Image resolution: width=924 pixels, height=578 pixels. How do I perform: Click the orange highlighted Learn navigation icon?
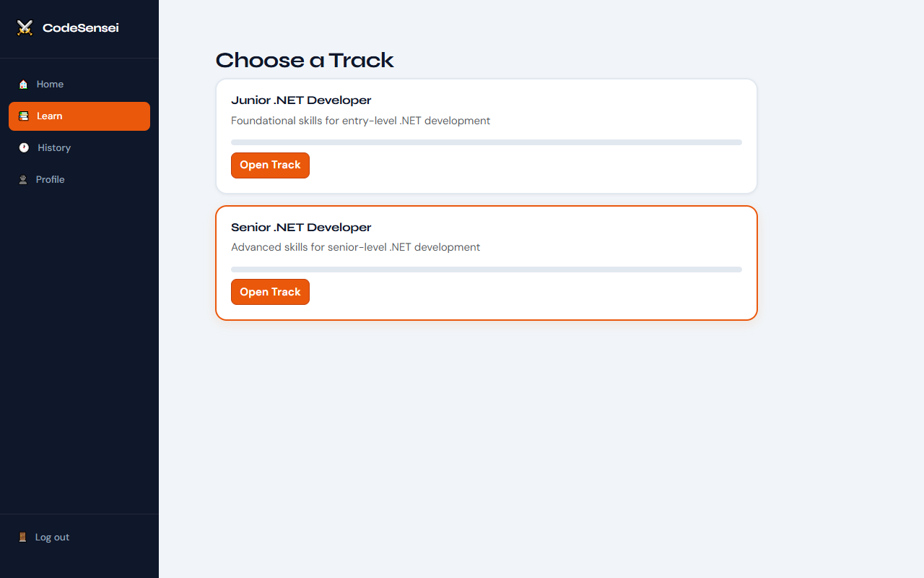[23, 116]
